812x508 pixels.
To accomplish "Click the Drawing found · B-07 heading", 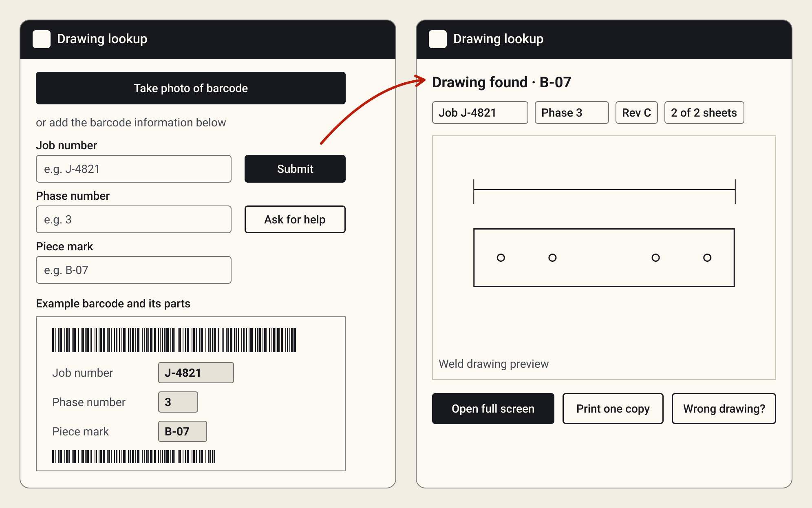I will click(501, 82).
